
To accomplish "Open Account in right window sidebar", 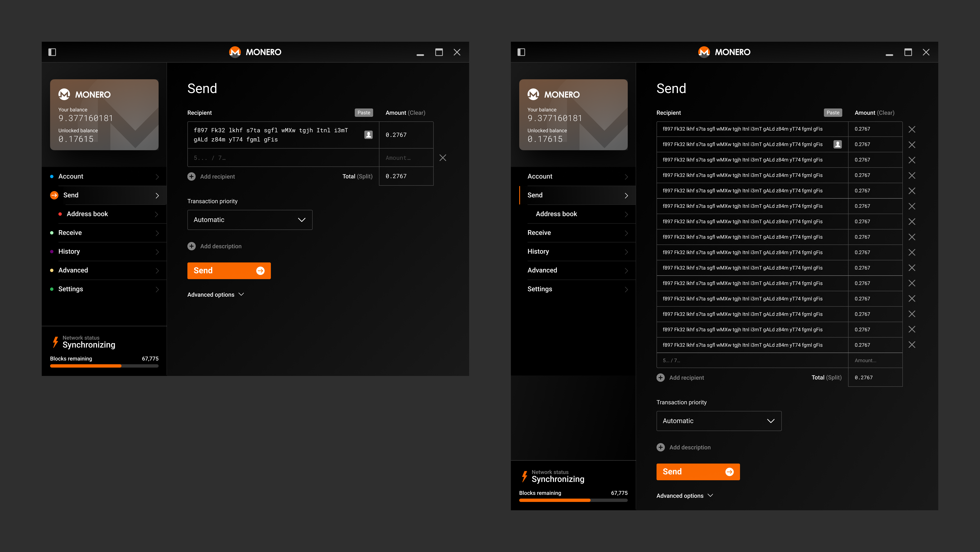I will click(x=573, y=176).
